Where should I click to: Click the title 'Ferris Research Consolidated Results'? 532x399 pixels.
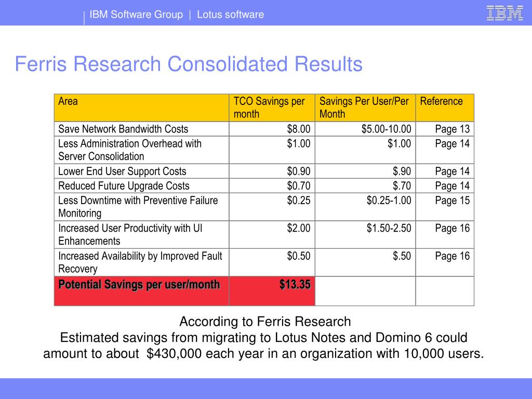189,64
